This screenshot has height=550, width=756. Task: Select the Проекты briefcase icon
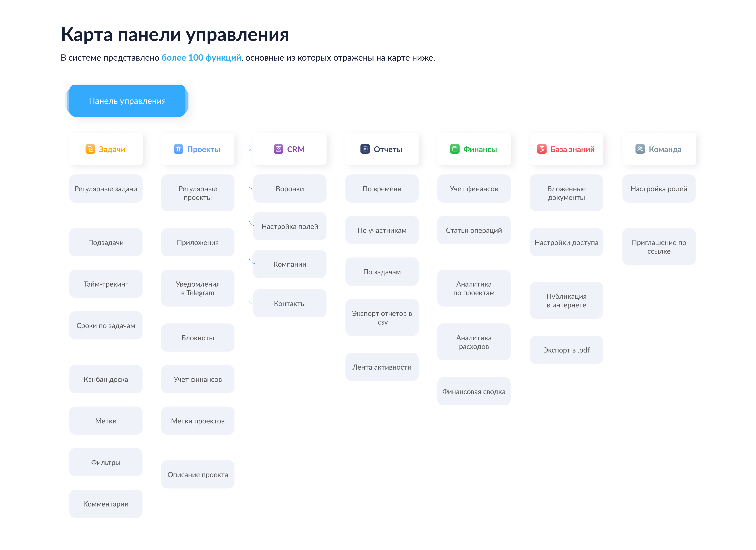coord(179,149)
